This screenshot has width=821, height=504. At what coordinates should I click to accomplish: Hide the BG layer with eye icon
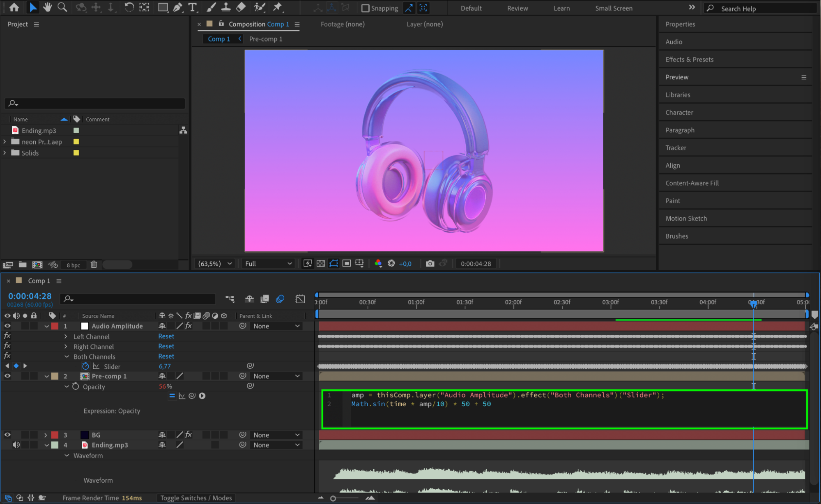pyautogui.click(x=7, y=435)
